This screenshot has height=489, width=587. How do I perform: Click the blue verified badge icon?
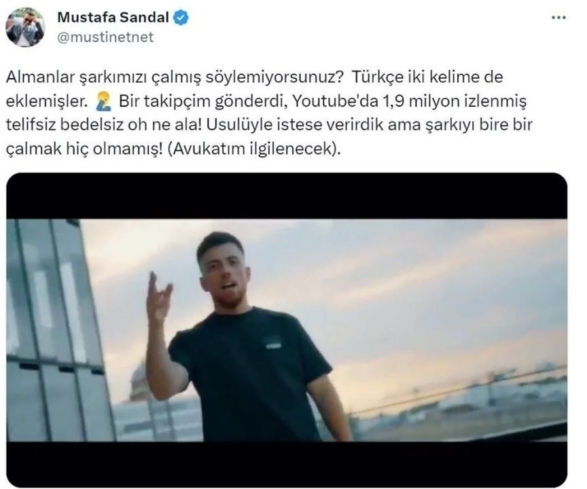[x=181, y=18]
